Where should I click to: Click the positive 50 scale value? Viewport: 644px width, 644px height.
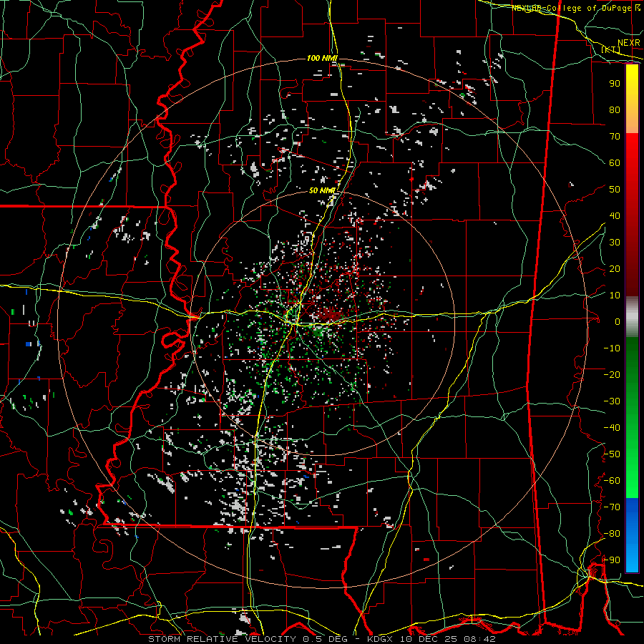(615, 190)
